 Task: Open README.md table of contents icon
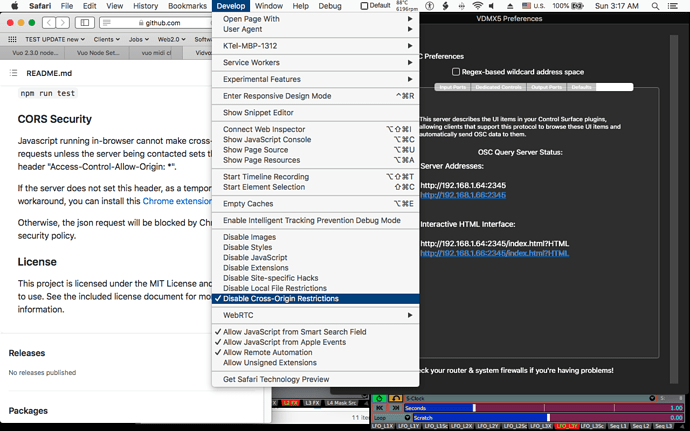(14, 73)
